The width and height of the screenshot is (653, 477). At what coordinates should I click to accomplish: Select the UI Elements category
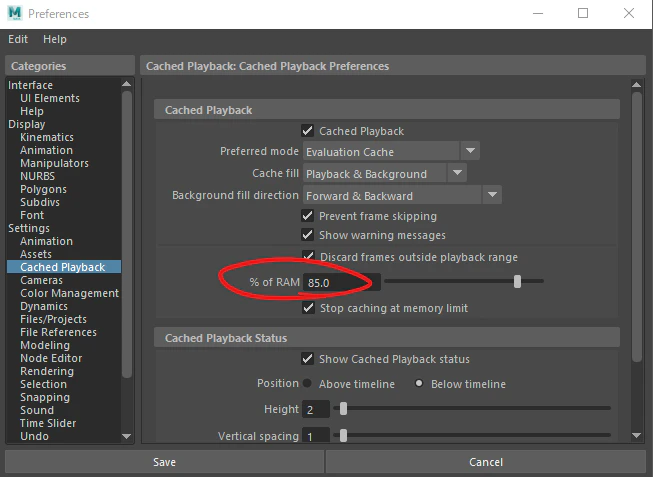(x=50, y=98)
